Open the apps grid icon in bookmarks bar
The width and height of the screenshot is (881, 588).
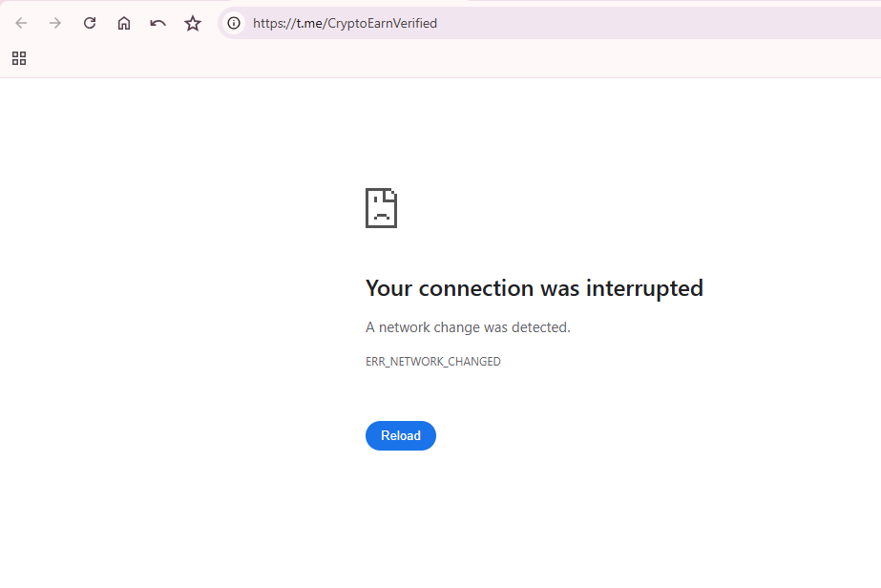click(19, 58)
